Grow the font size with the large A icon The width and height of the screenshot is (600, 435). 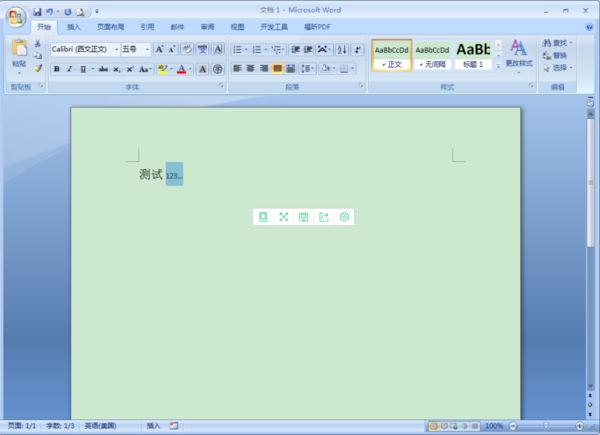point(159,49)
